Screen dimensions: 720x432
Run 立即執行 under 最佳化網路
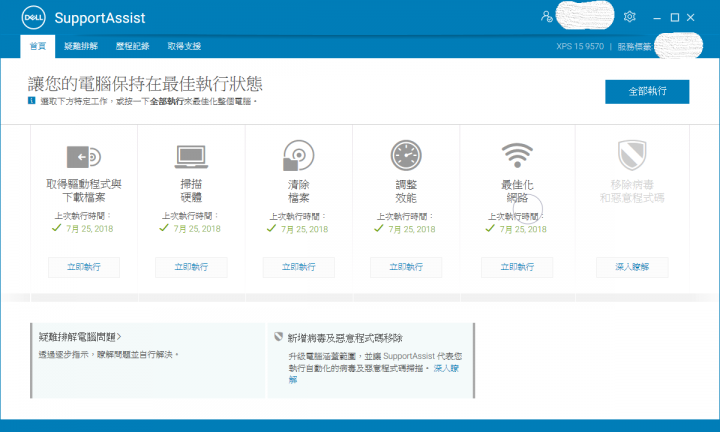click(x=517, y=267)
